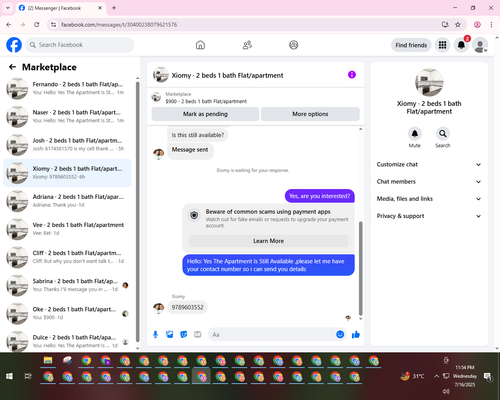Screen dimensions: 500x400
Task: Reload the page with the refresh icon
Action: coord(37,25)
